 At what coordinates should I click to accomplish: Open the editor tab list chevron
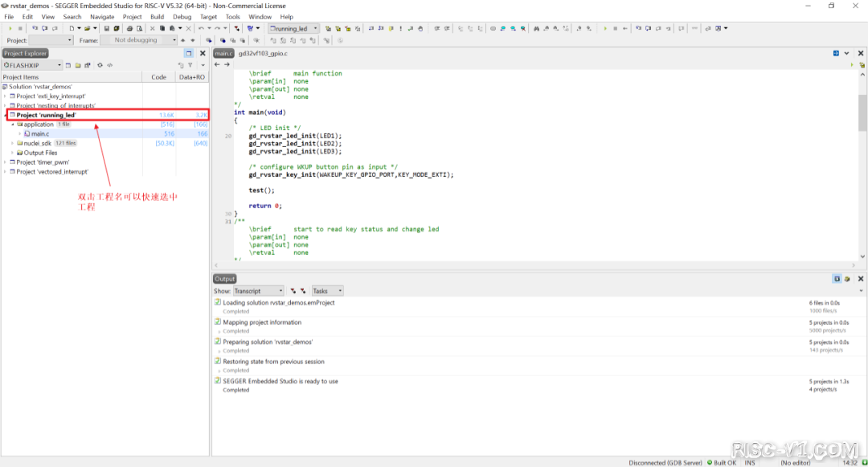point(846,53)
